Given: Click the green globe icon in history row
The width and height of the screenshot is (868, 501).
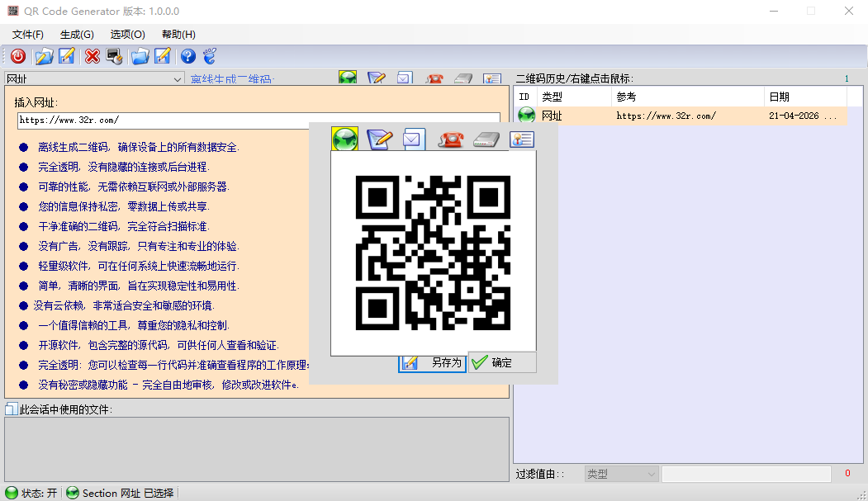Looking at the screenshot, I should pos(526,116).
